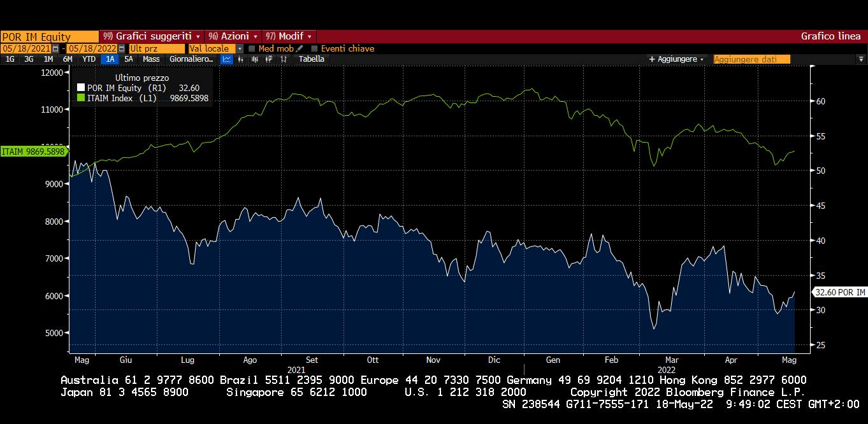This screenshot has width=868, height=424.
Task: Click the Dic month label on the time axis
Action: click(x=494, y=360)
